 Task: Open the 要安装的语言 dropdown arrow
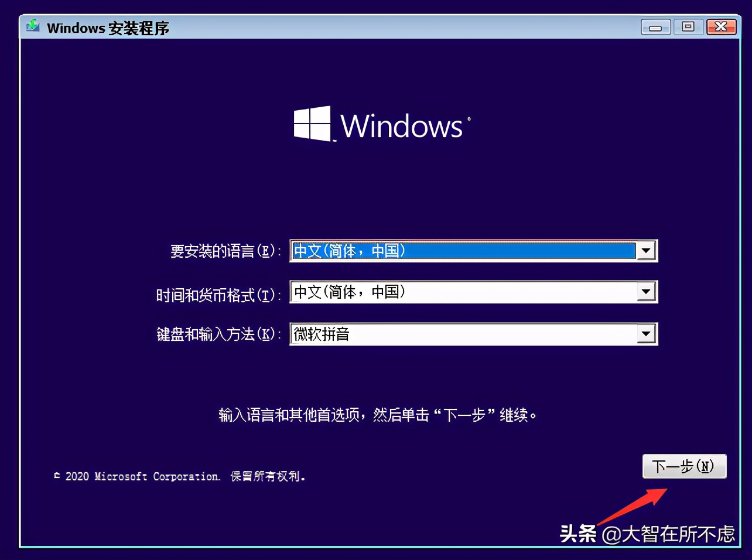click(646, 251)
